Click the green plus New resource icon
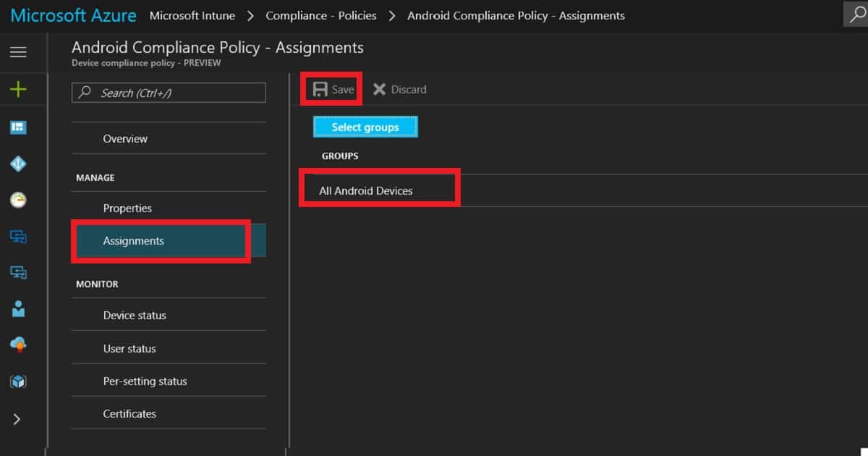 pos(18,90)
